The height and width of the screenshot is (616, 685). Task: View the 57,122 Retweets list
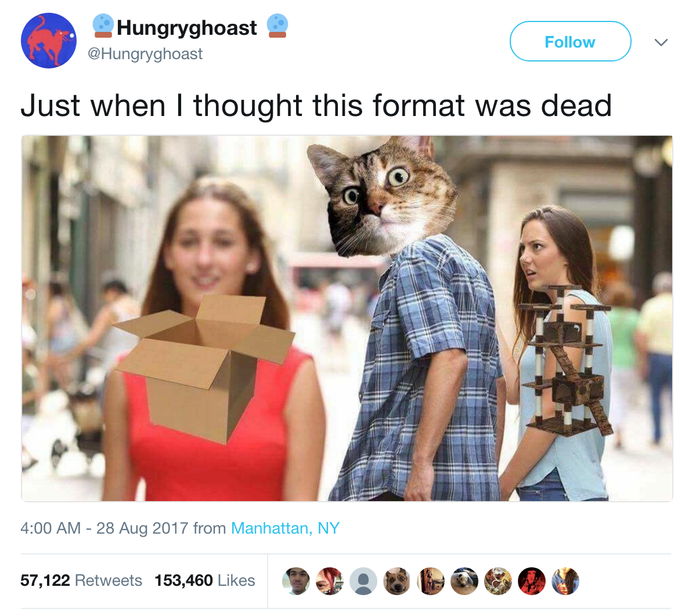81,580
